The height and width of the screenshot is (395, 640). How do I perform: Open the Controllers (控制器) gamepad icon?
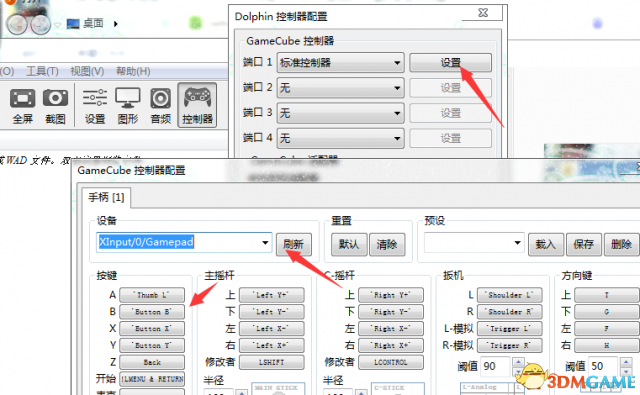click(x=197, y=105)
